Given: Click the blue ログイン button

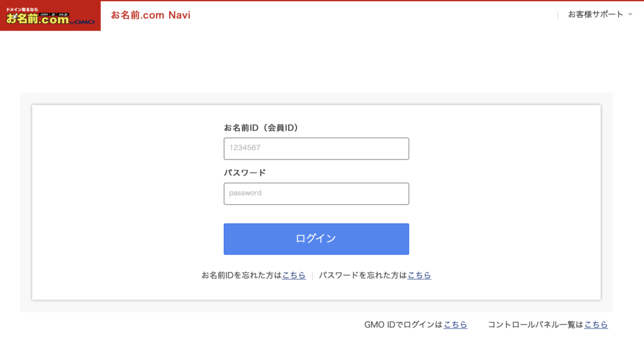Looking at the screenshot, I should click(316, 239).
